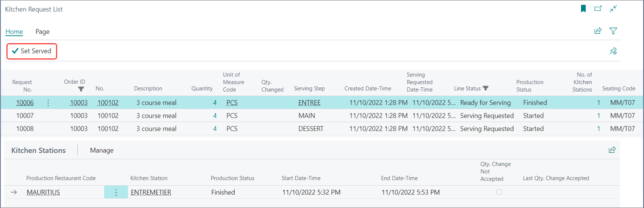The height and width of the screenshot is (208, 644).
Task: Click the Kitchen Stations share icon
Action: point(612,150)
